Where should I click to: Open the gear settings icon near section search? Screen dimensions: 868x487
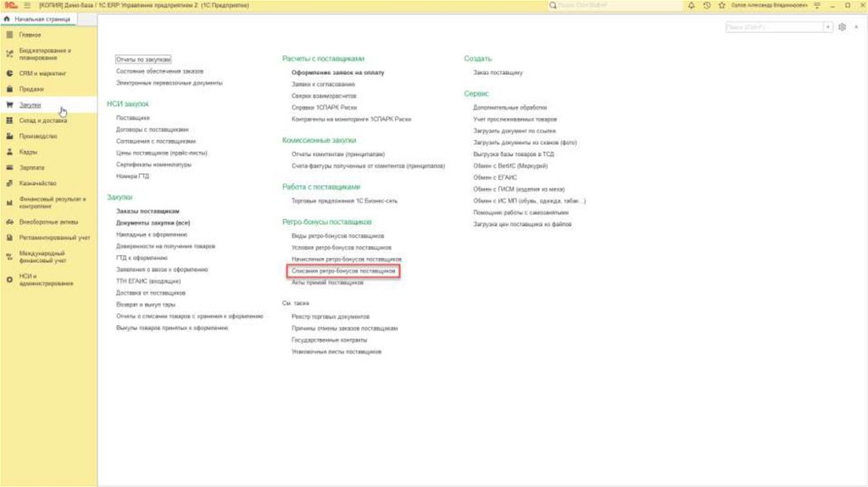click(842, 27)
